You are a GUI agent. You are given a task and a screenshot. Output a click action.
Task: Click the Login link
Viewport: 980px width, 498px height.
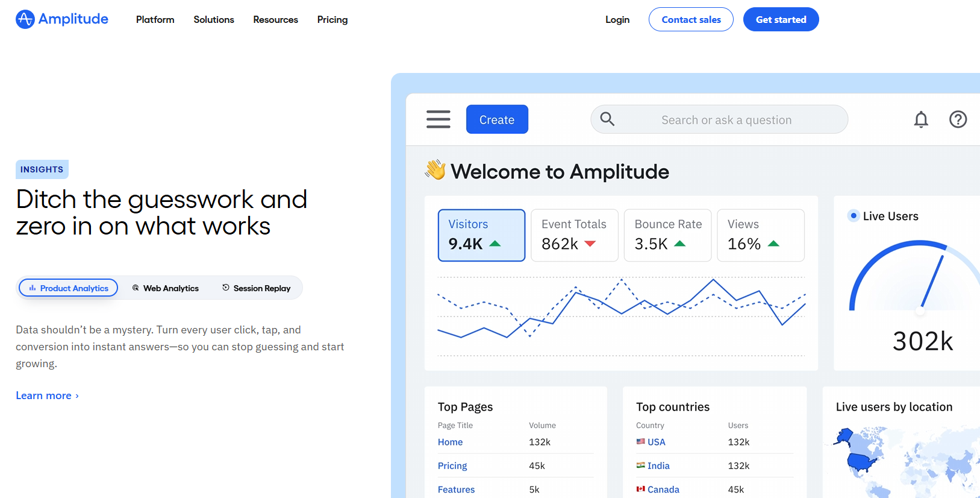pyautogui.click(x=617, y=19)
